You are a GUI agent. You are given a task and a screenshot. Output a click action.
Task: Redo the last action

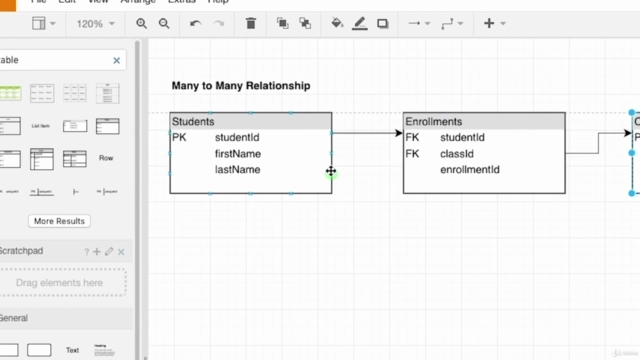tap(219, 24)
